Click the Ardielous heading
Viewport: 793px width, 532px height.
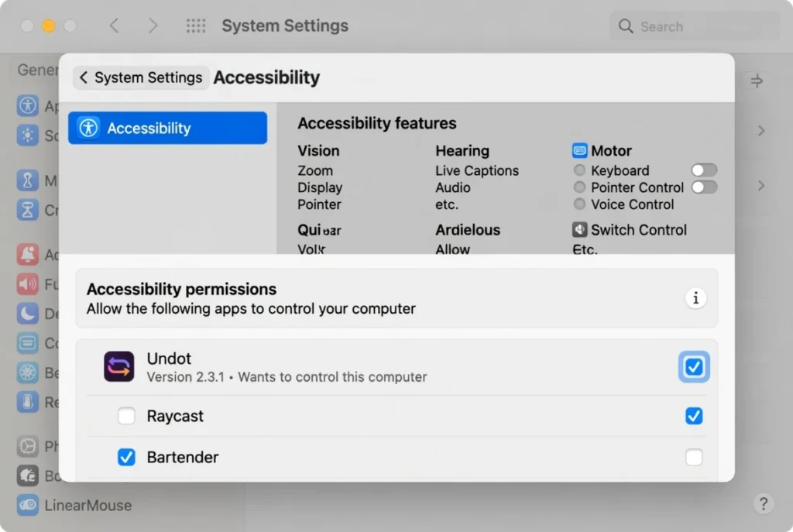tap(468, 229)
